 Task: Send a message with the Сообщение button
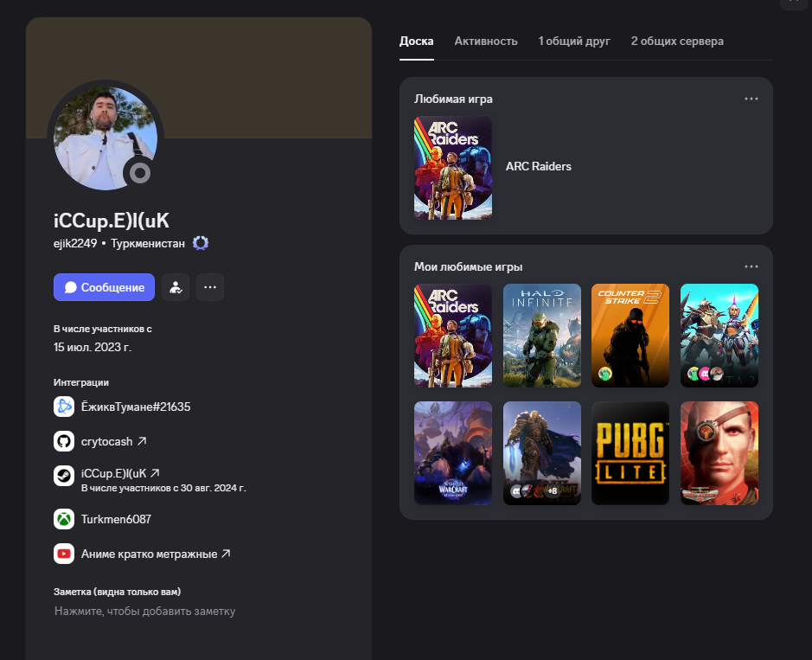[x=104, y=287]
